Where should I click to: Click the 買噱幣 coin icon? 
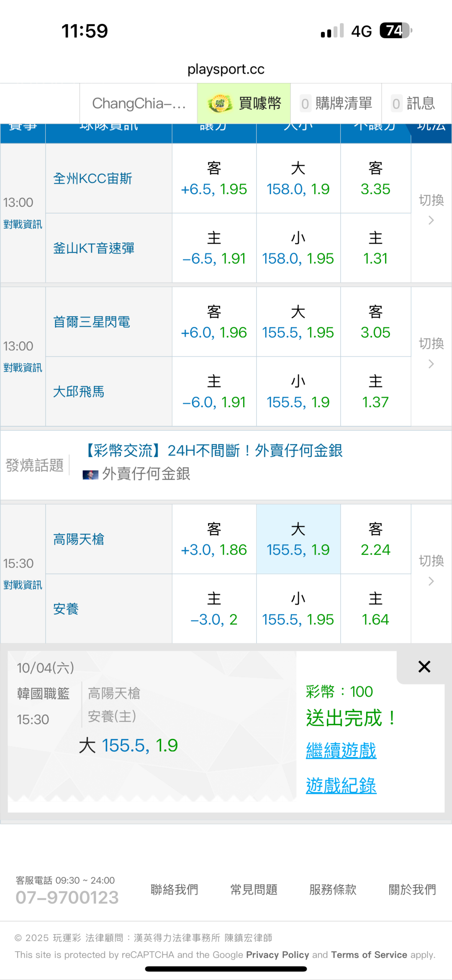point(220,104)
